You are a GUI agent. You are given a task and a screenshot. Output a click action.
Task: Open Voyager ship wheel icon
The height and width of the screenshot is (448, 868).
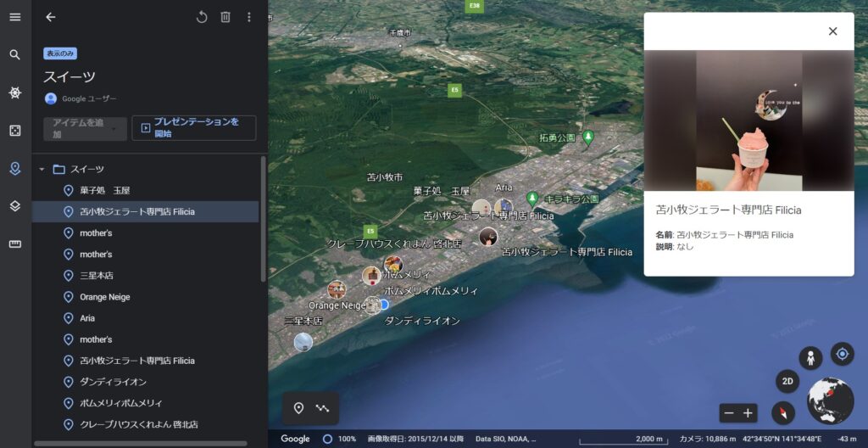pyautogui.click(x=15, y=92)
